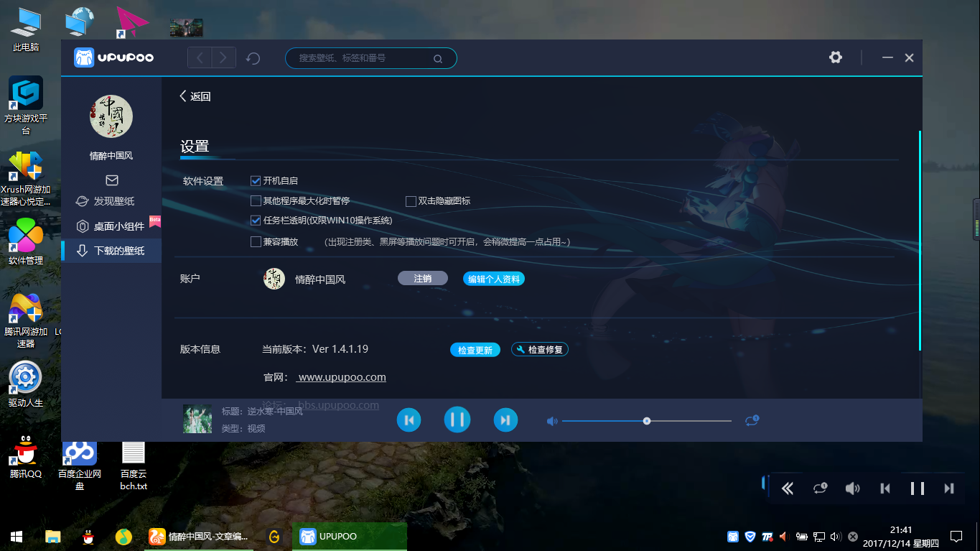Click the volume slider in player bar
The width and height of the screenshot is (980, 551).
coord(647,421)
